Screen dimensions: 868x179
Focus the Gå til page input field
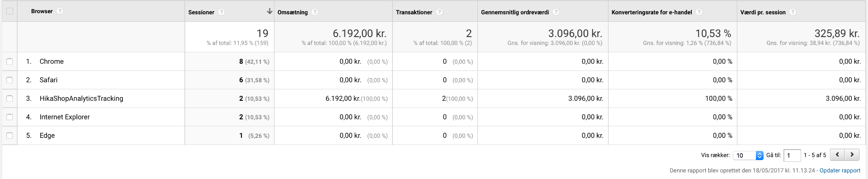[792, 155]
